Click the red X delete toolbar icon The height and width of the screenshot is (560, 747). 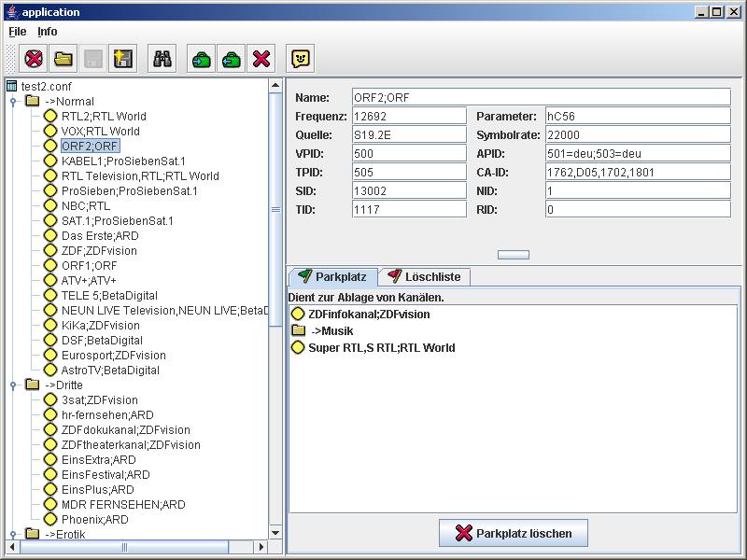[261, 59]
